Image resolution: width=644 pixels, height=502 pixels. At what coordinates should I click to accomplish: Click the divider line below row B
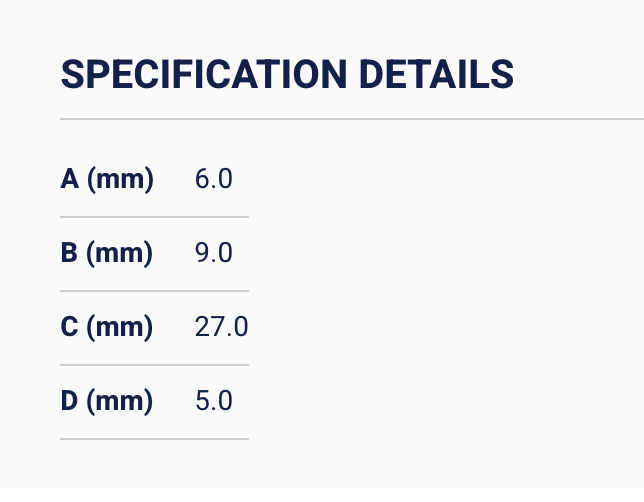[154, 291]
